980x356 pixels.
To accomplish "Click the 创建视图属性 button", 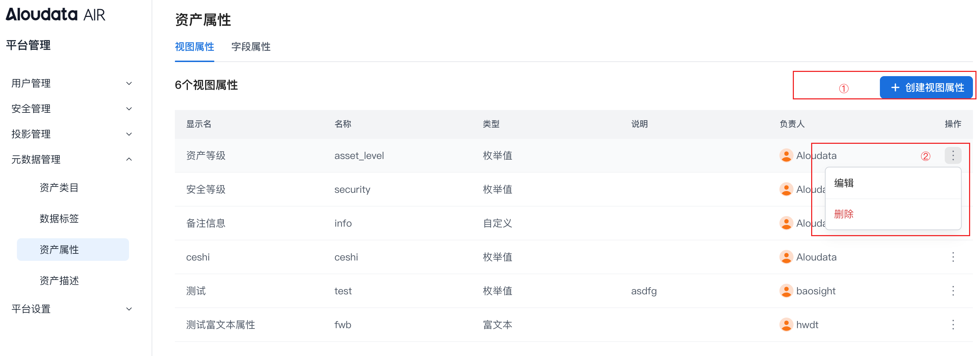I will (926, 87).
